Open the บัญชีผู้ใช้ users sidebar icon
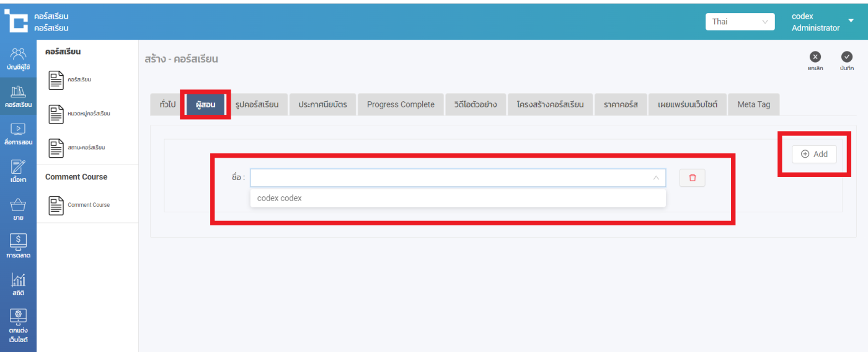868x352 pixels. tap(18, 55)
